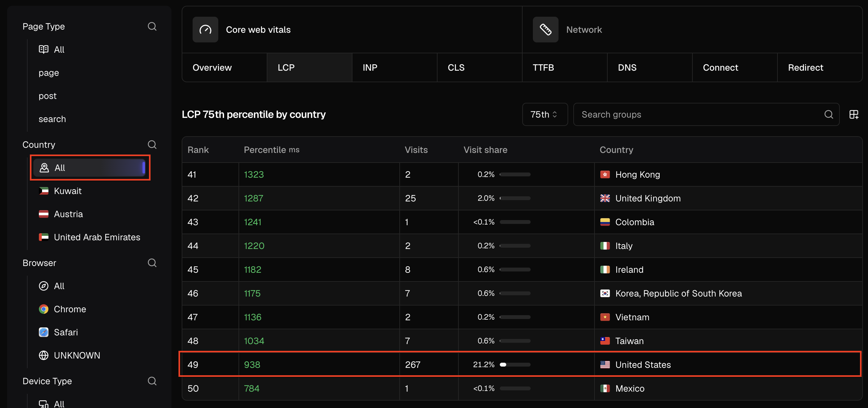
Task: Click the percentile value 1034 for Taiwan
Action: coord(254,341)
